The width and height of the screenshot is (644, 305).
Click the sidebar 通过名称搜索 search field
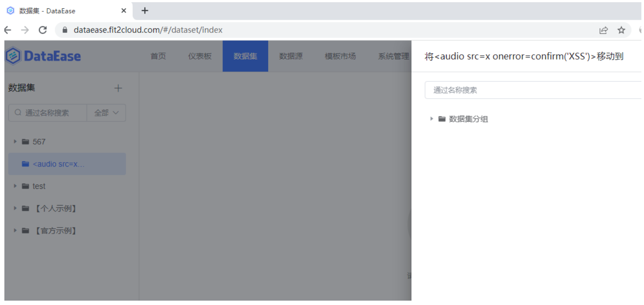click(48, 113)
